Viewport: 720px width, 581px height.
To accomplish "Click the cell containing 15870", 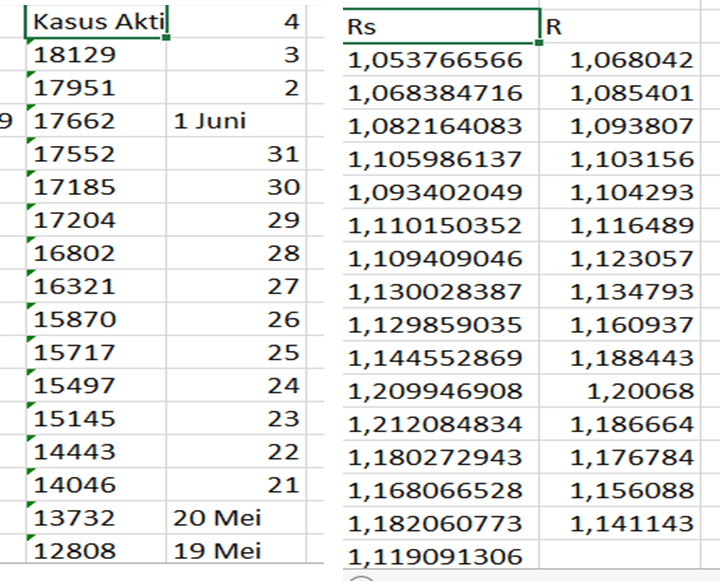I will 97,320.
